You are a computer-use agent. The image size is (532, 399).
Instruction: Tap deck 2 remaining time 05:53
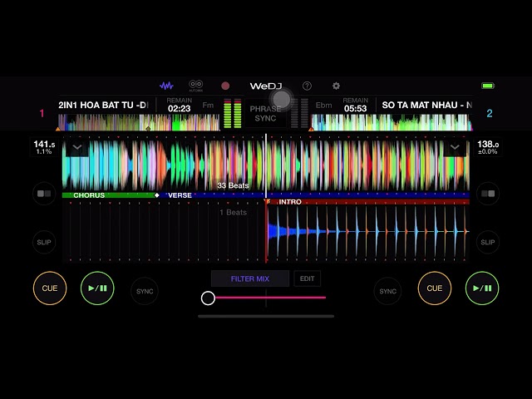click(x=355, y=109)
